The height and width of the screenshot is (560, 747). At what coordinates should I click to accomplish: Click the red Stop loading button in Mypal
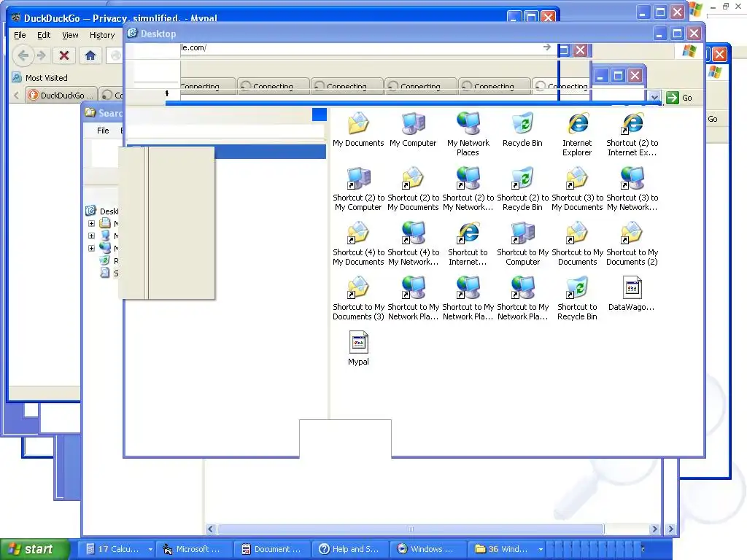click(64, 55)
